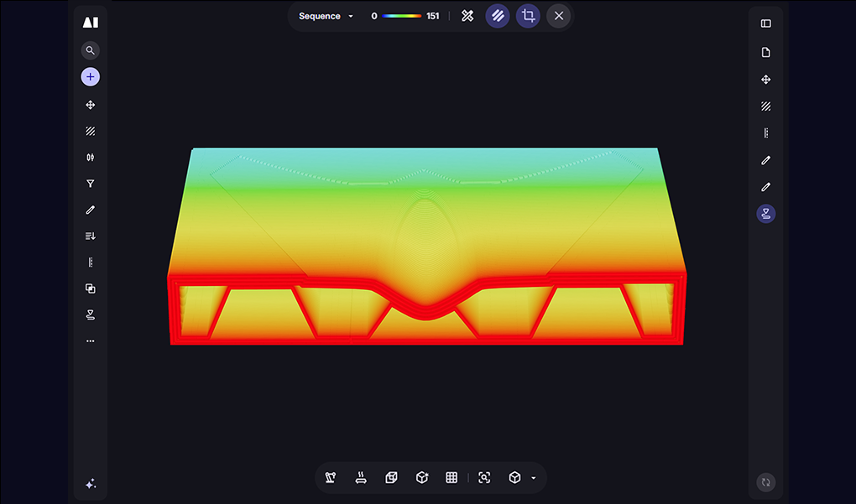Open the three-dots more options in left sidebar

pyautogui.click(x=90, y=341)
